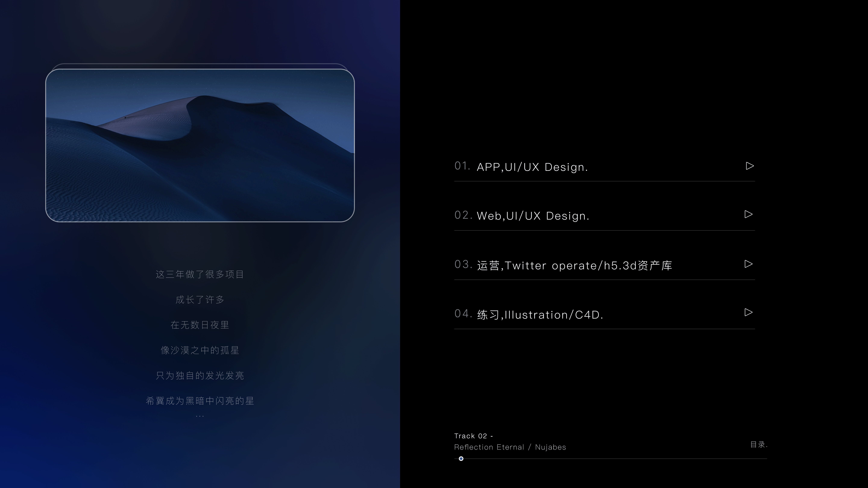Click the play arrow on the Twitter operate row
The image size is (868, 488).
[x=748, y=264]
